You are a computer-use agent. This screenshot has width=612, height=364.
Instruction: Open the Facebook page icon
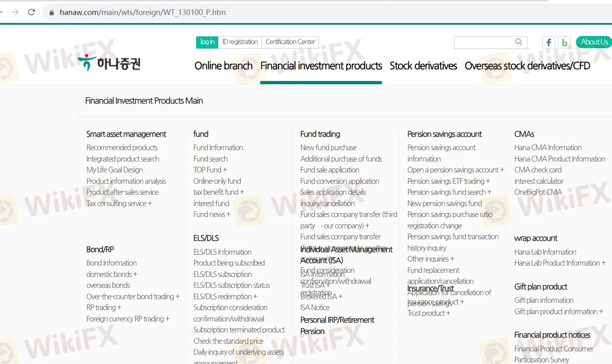(548, 42)
